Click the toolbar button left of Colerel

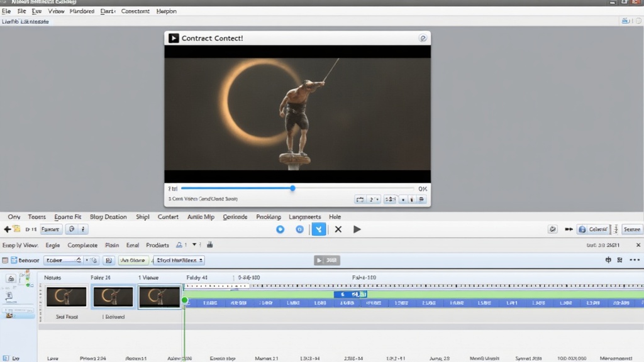tap(552, 229)
